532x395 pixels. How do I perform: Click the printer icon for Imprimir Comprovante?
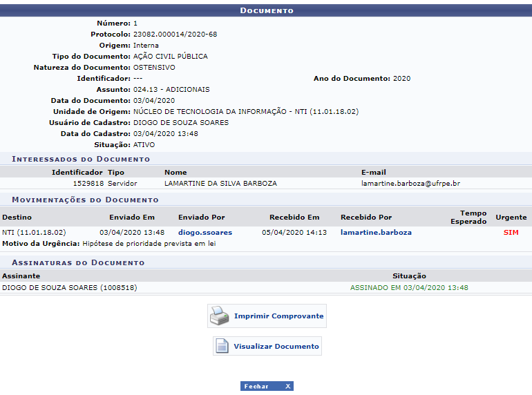[x=220, y=316]
